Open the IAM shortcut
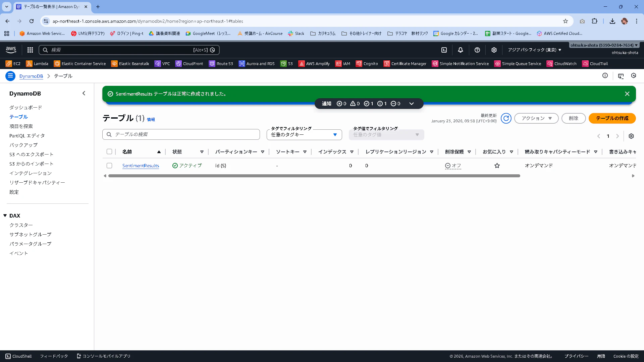Screen dimensions: 644x362 (x=343, y=64)
